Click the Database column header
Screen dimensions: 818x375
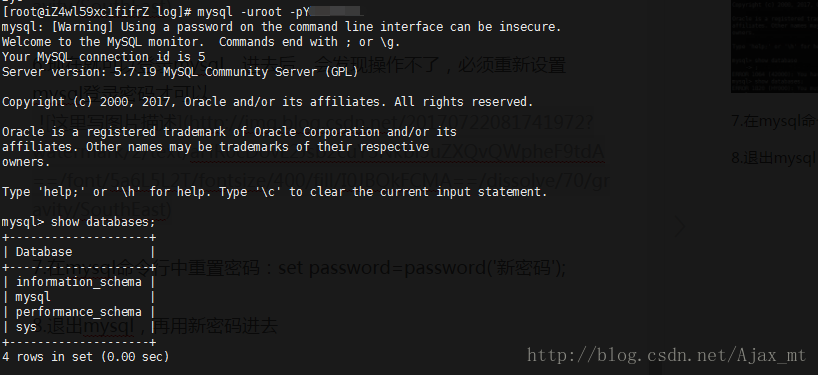[x=44, y=252]
